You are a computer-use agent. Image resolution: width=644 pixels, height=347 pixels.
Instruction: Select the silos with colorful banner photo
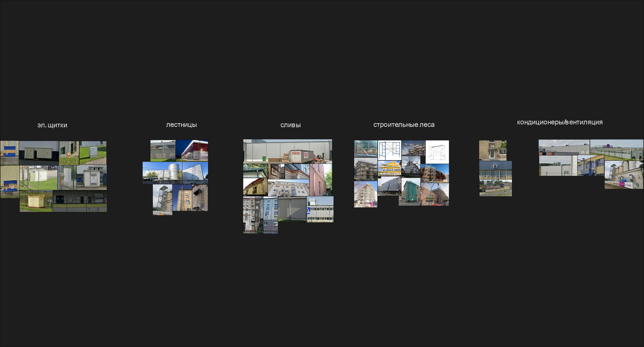click(624, 175)
